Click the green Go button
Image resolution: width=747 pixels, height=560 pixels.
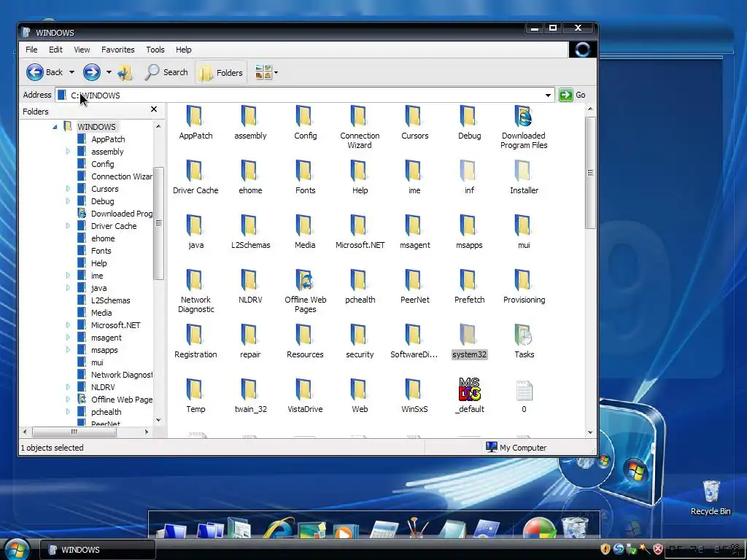pos(572,95)
